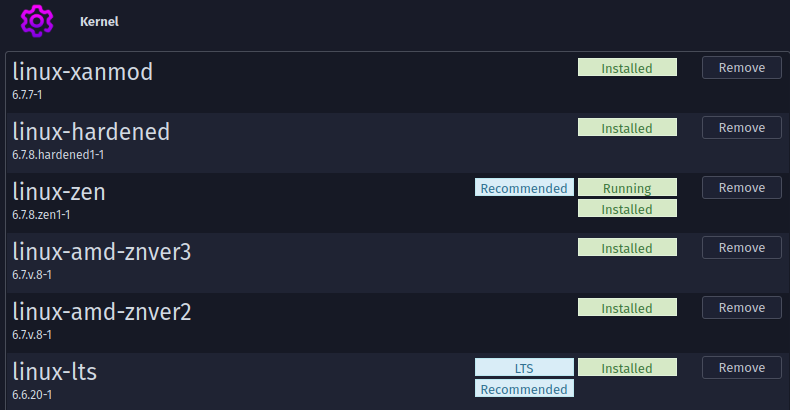Click the Installed badge for linux-xanmod
Viewport: 790px width, 410px height.
click(627, 68)
